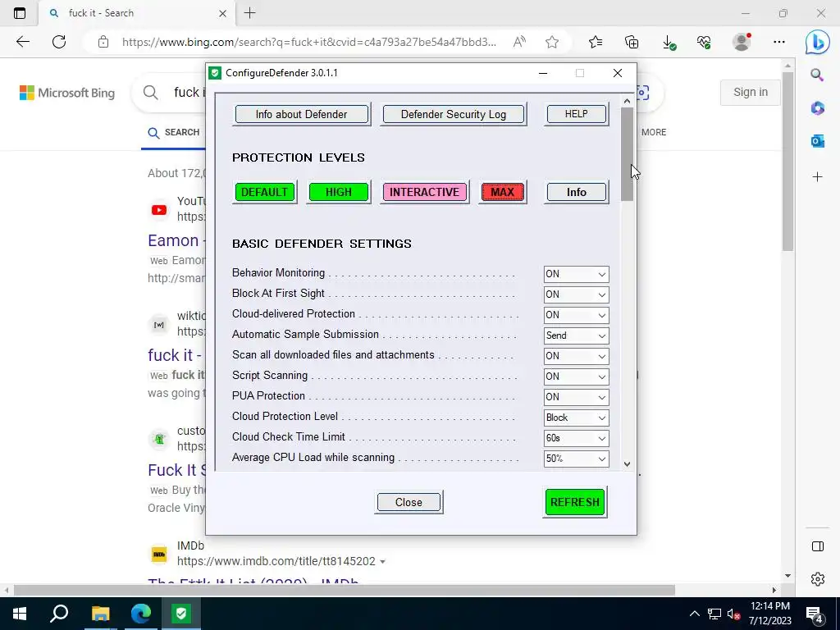Open Windows Start menu
The height and width of the screenshot is (630, 840).
pos(20,614)
